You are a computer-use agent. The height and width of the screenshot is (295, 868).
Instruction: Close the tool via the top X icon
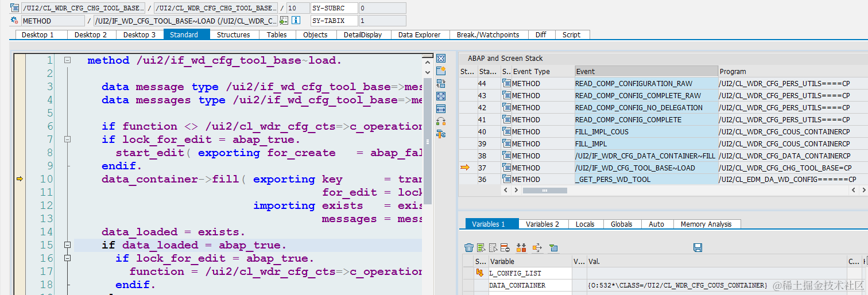tap(441, 59)
